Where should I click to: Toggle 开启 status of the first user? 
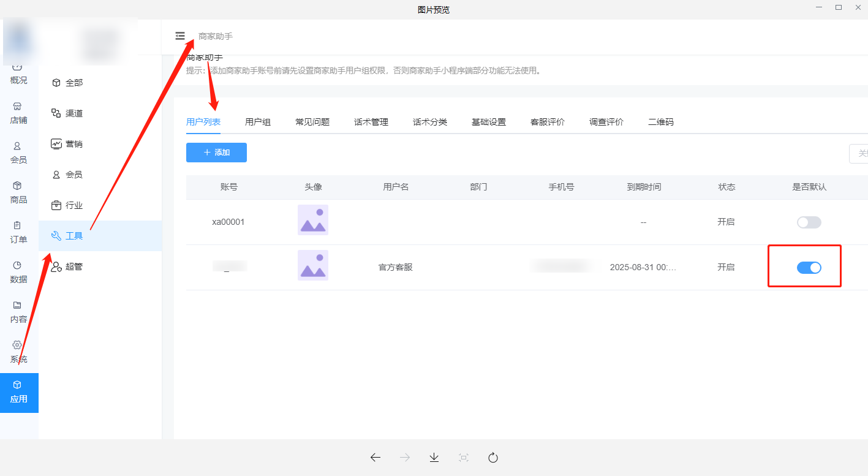click(726, 222)
